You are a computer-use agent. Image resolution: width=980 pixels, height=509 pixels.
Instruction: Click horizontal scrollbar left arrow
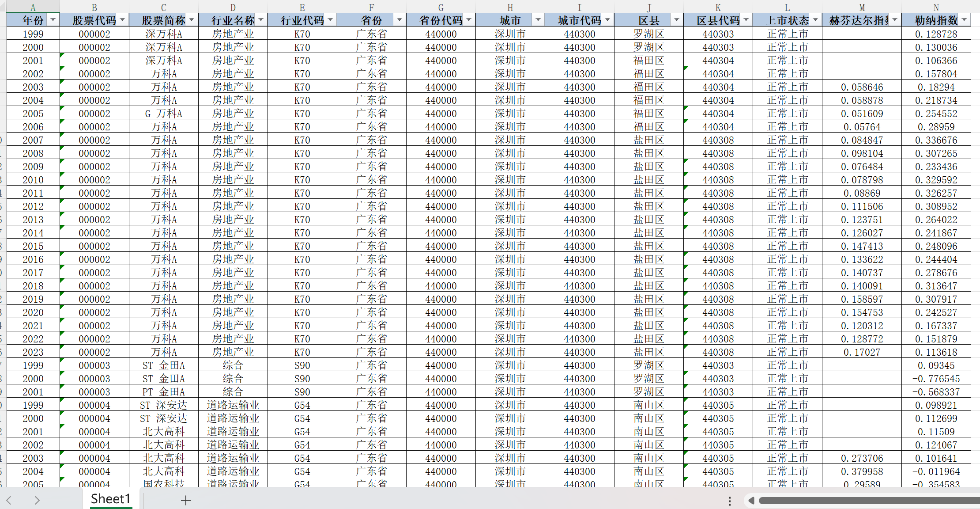(751, 501)
